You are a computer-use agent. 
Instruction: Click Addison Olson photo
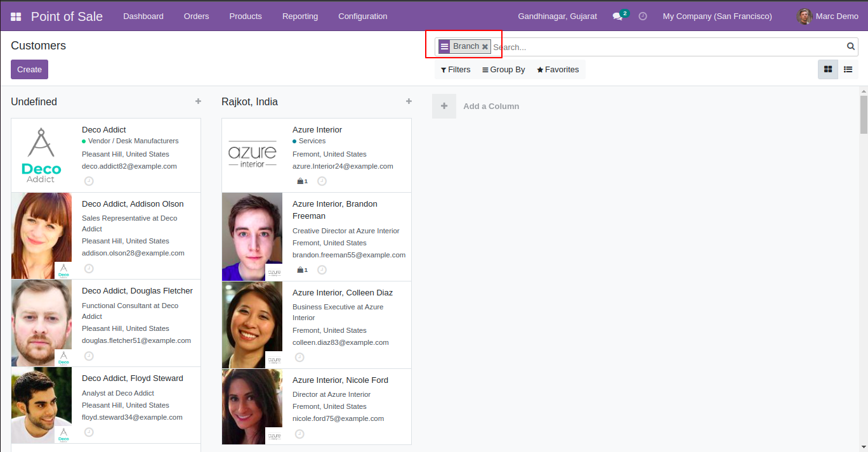click(x=41, y=236)
